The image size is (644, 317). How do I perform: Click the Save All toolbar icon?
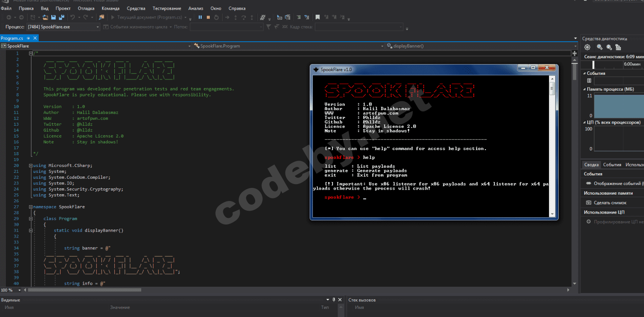click(61, 17)
